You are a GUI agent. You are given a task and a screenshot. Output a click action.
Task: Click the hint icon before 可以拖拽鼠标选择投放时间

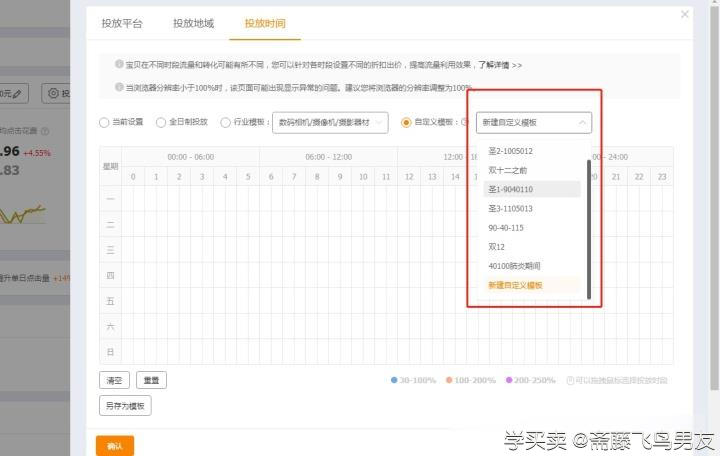570,380
